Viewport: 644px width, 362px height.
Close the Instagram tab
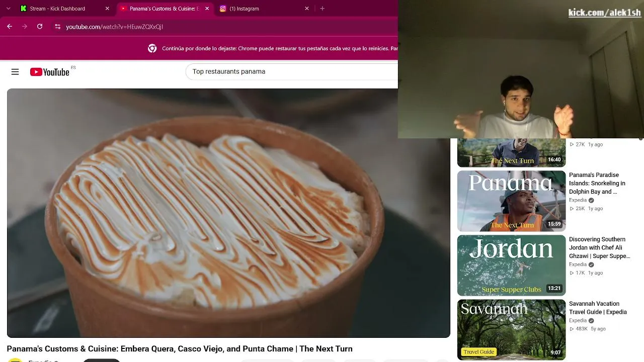coord(307,9)
